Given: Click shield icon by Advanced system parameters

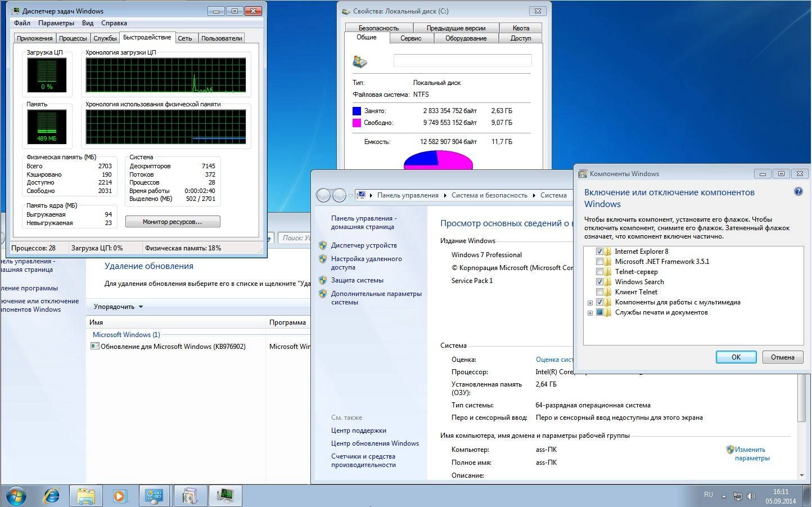Looking at the screenshot, I should (x=323, y=294).
